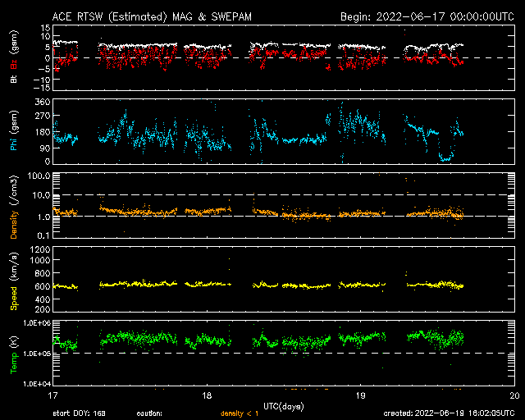Click the '1200' speed tick label
The height and width of the screenshot is (420, 525).
(40, 249)
